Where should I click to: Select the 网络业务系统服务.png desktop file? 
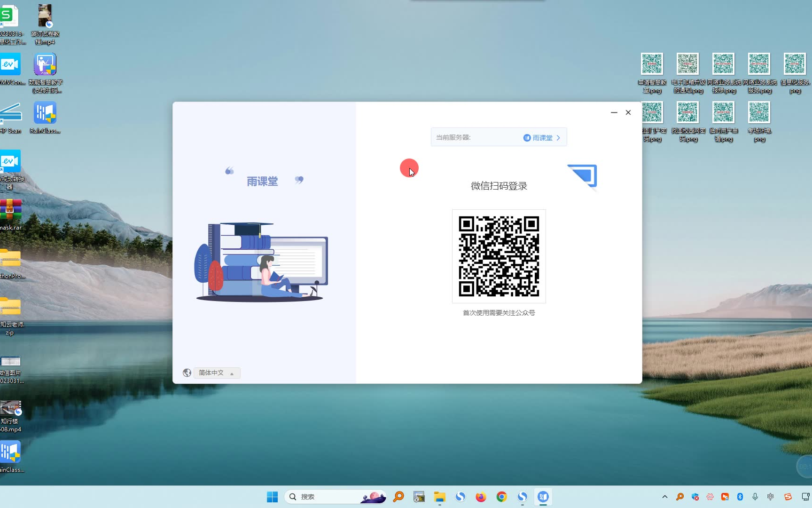coord(759,73)
